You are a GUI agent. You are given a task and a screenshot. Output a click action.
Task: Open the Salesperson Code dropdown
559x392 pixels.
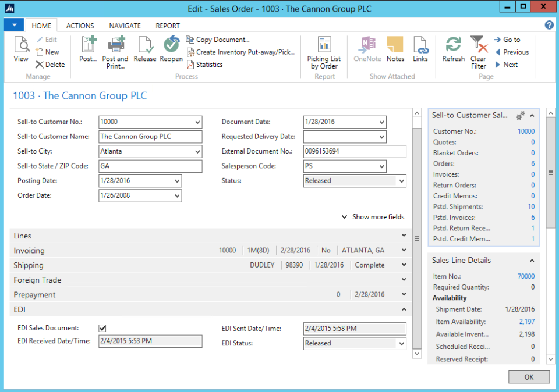(381, 166)
